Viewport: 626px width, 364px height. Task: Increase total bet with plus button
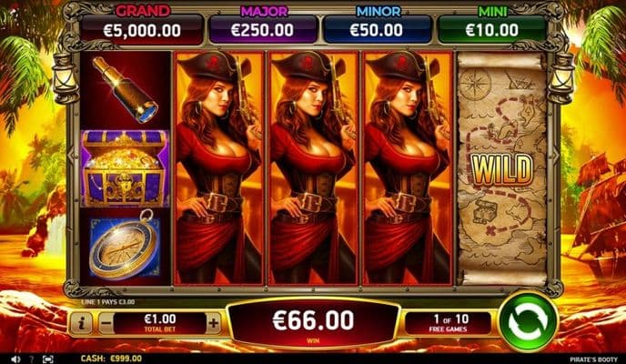(214, 323)
